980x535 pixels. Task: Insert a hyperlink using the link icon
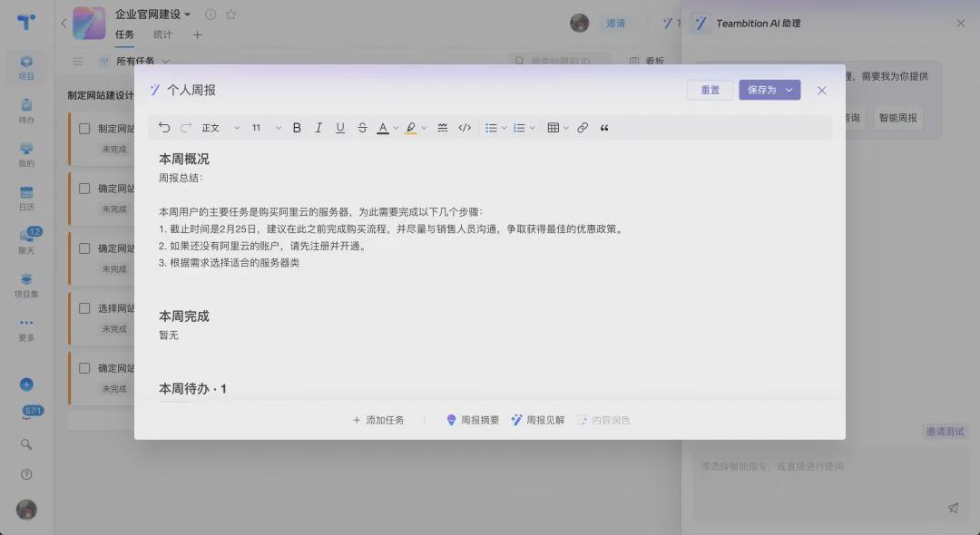coord(583,127)
